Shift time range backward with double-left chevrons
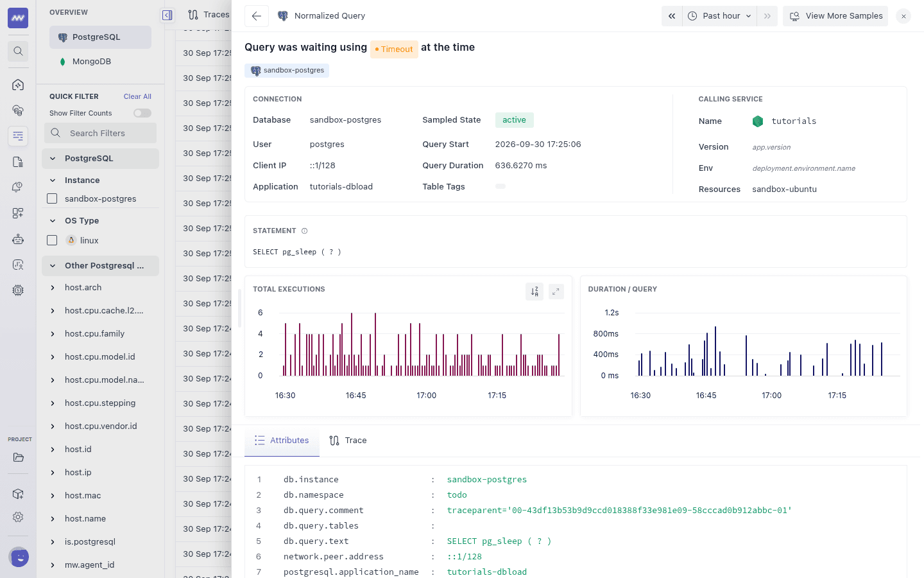 click(x=672, y=16)
